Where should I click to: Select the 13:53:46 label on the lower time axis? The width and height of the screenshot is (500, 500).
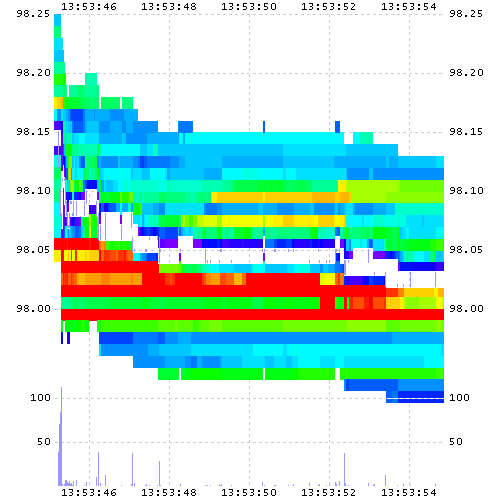(x=89, y=492)
